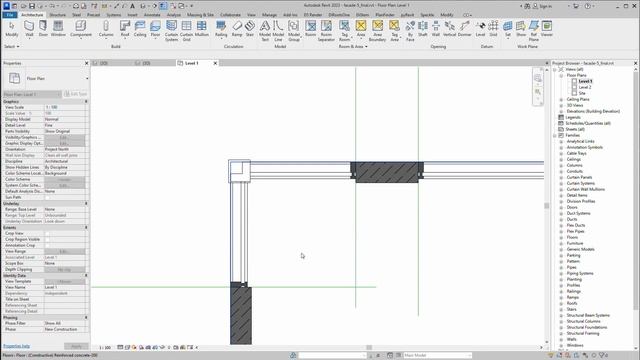Open the Properties help link
Viewport: 640px width, 360px height.
16,346
